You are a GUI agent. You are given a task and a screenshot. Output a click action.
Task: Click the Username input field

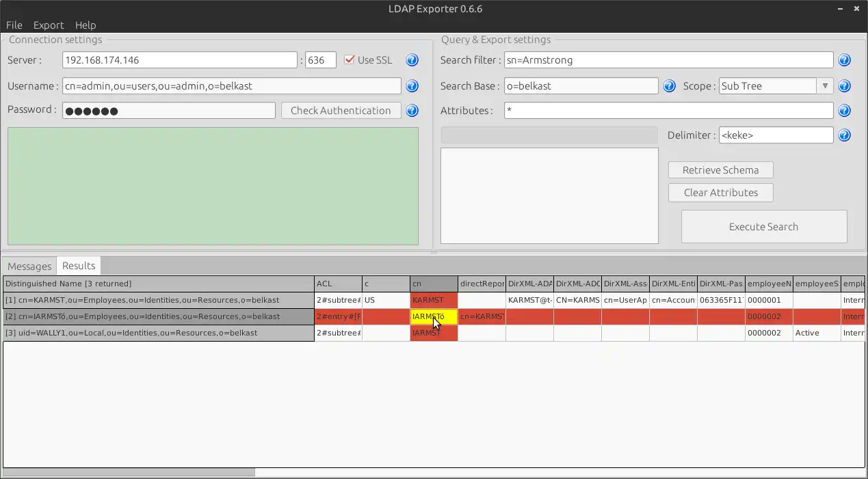[232, 86]
